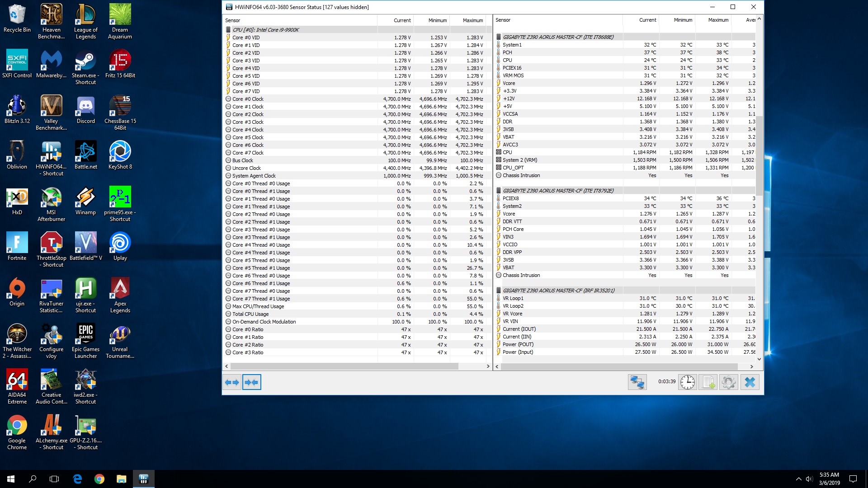
Task: Launch Fritz 15 64Bit icon
Action: [x=120, y=64]
